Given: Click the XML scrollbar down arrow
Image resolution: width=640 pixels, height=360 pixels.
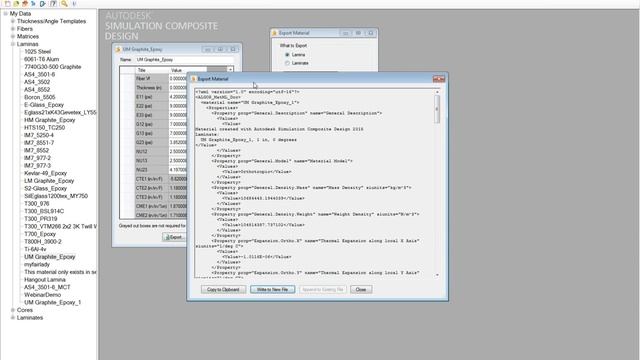Looking at the screenshot, I should tap(437, 275).
